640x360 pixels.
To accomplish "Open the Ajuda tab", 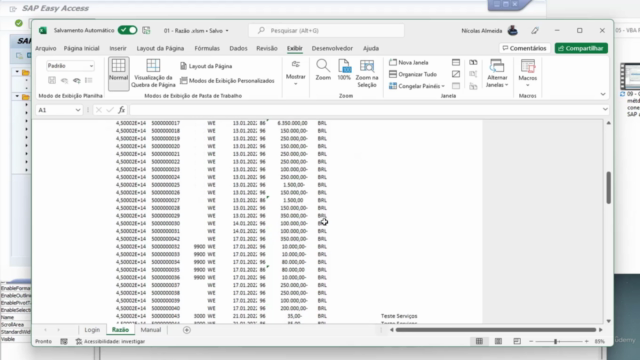I will (x=371, y=48).
